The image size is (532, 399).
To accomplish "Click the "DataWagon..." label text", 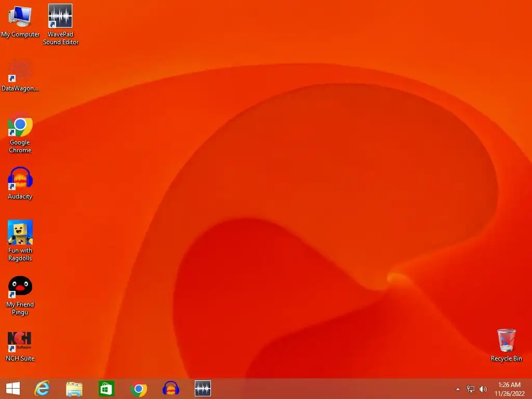I will click(x=20, y=88).
